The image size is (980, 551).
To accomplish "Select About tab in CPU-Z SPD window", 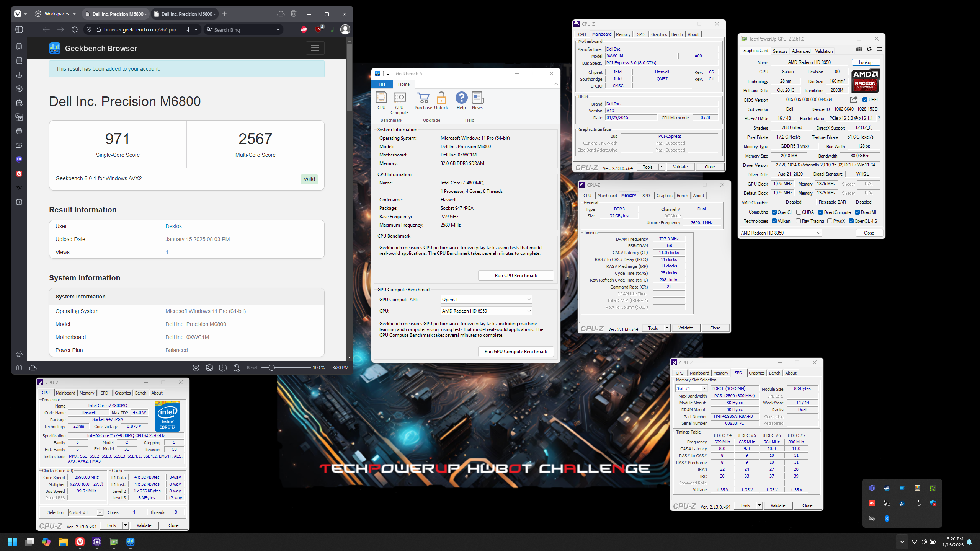I will (x=791, y=373).
